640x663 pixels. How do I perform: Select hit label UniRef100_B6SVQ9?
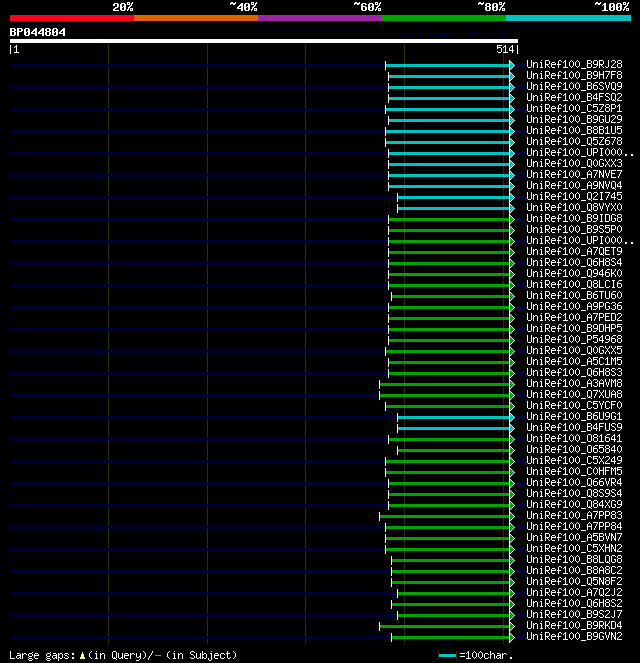pyautogui.click(x=574, y=86)
